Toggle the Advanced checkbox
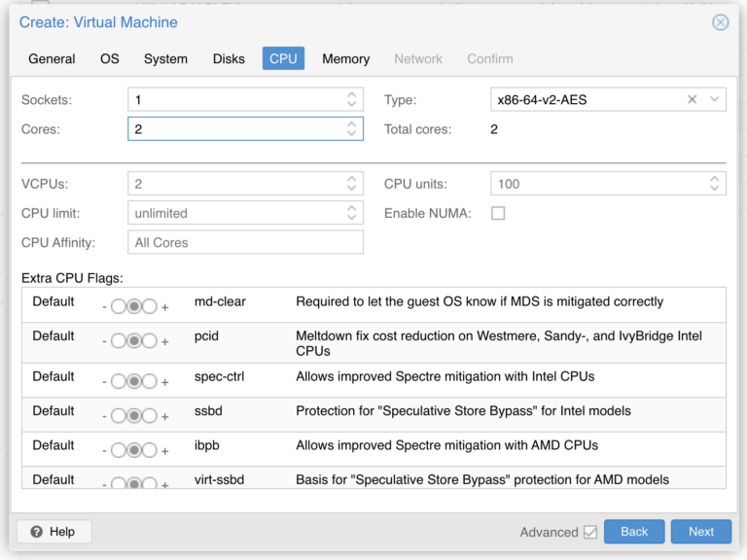Image resolution: width=747 pixels, height=560 pixels. [x=590, y=532]
